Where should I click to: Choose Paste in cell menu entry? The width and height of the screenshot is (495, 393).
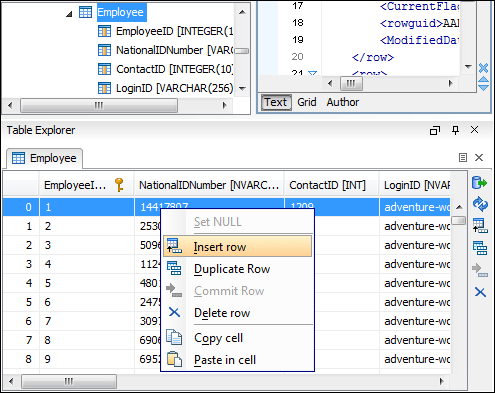click(237, 360)
